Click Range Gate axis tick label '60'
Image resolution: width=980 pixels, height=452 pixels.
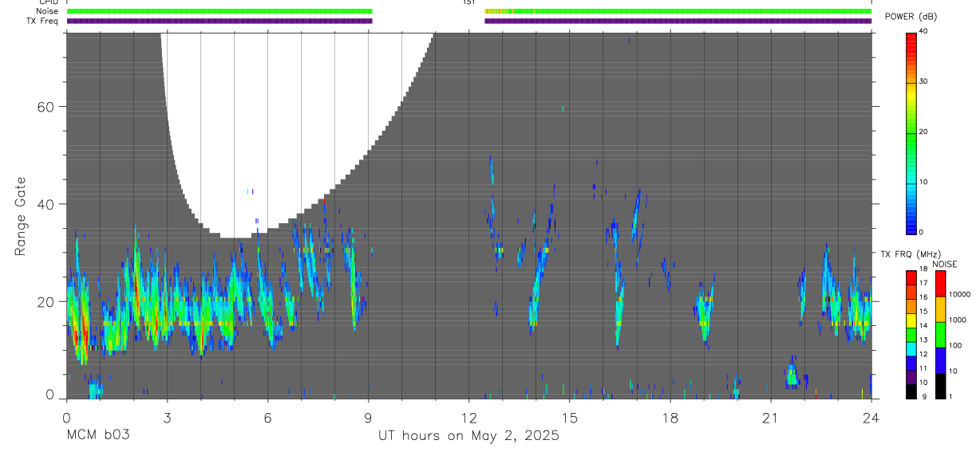(45, 107)
